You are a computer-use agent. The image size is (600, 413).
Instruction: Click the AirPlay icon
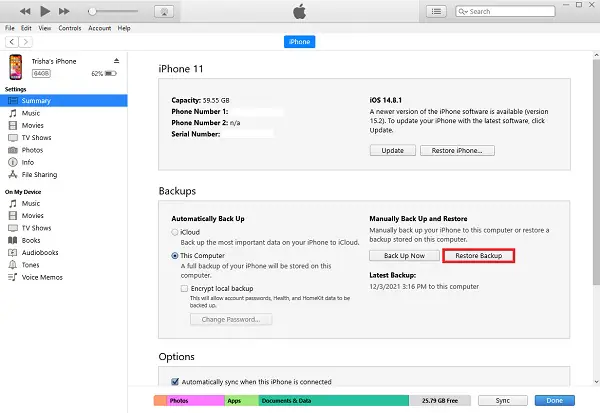[163, 11]
